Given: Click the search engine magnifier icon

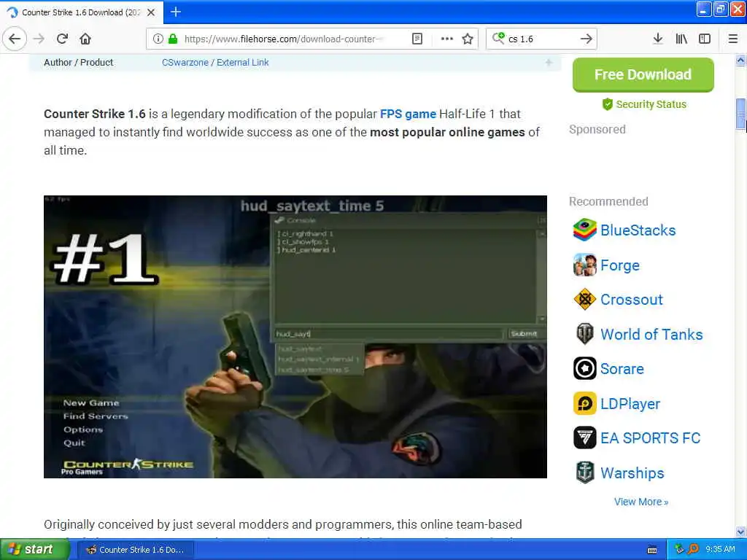Looking at the screenshot, I should click(498, 38).
